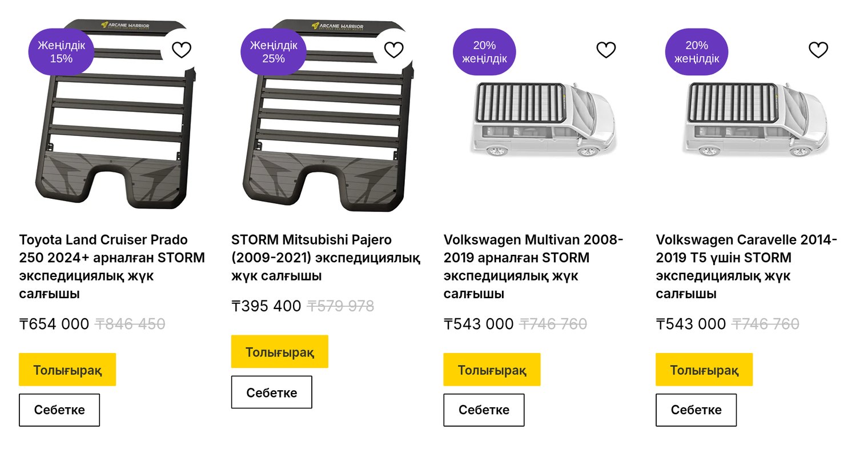Open STORM Mitsubishi Pajero (2009-2021) title link
Screen dimensions: 868x453
(x=325, y=258)
